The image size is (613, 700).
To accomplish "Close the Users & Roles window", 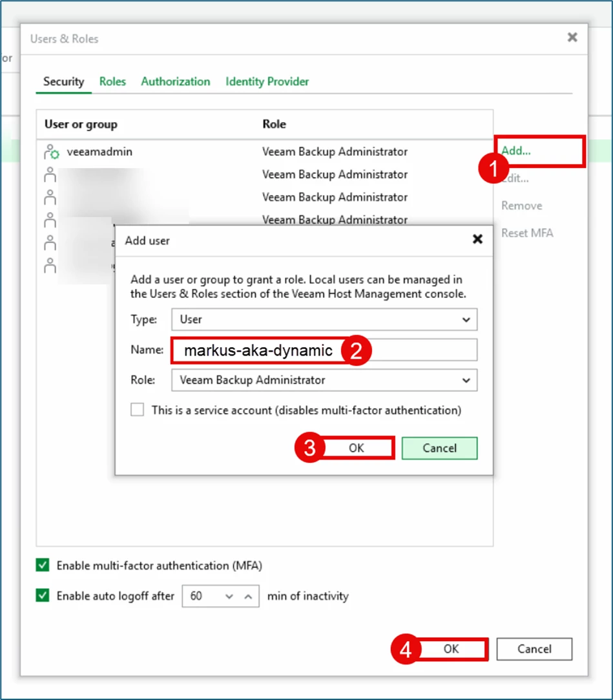I will pyautogui.click(x=572, y=37).
